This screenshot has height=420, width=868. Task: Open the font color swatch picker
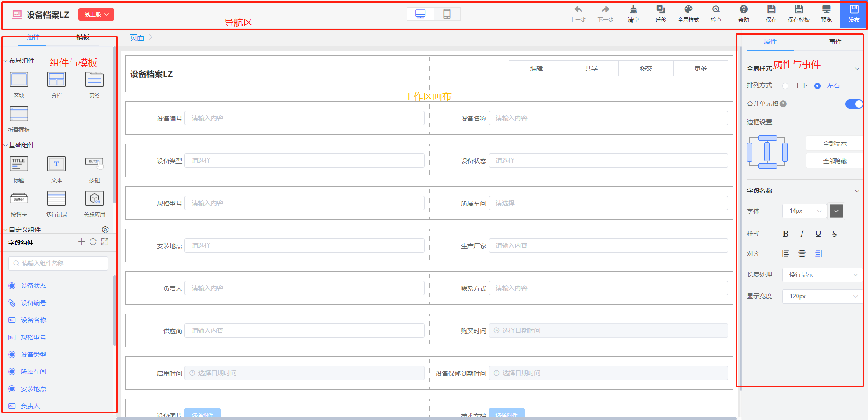(x=836, y=211)
